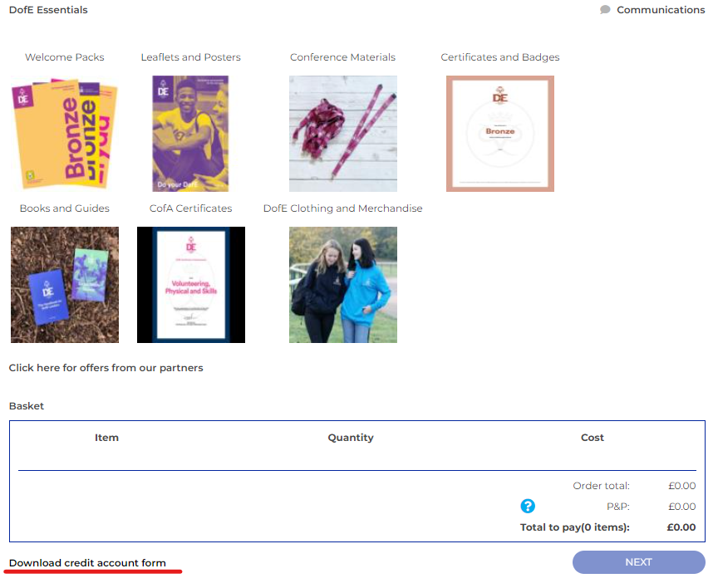Open the Conference Materials category label
This screenshot has width=718, height=588.
[x=342, y=57]
